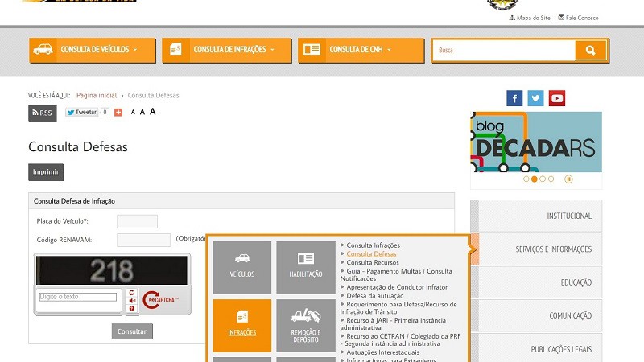Click the document icon in Consulta de Infrações
644x362 pixels.
pyautogui.click(x=175, y=49)
